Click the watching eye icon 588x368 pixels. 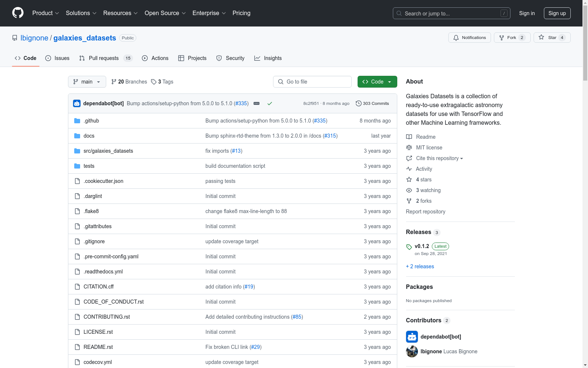point(409,190)
